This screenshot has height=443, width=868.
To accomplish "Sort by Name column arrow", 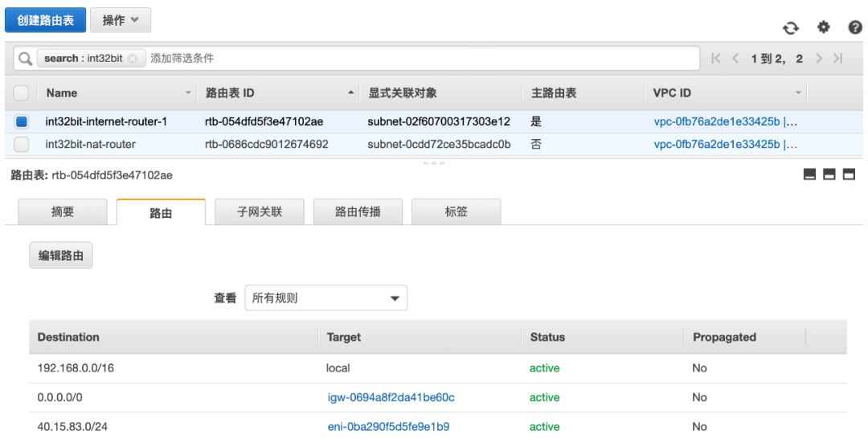I will point(188,93).
